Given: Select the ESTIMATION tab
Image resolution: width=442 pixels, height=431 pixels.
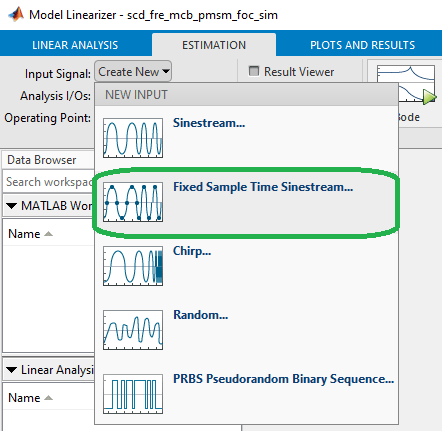Looking at the screenshot, I should point(214,45).
